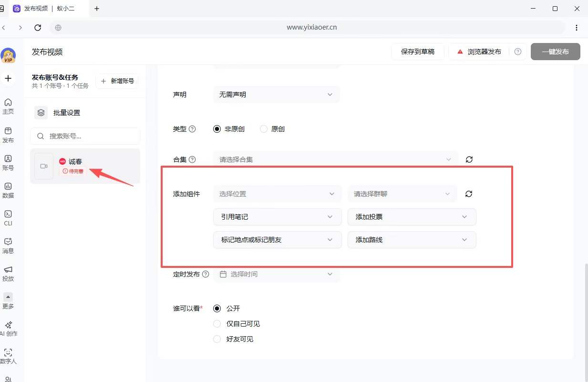
Task: Click the 保存到草稿 button
Action: (x=418, y=52)
